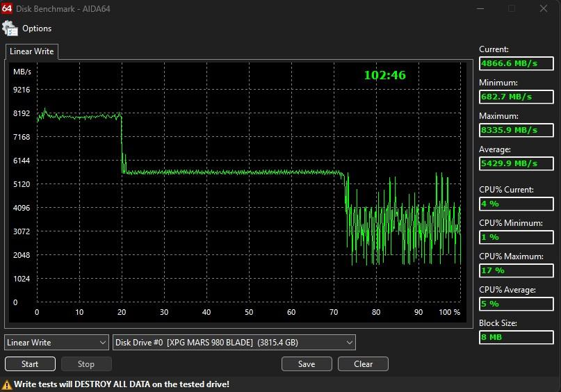Click the Stop button
The height and width of the screenshot is (392, 561).
coord(86,364)
